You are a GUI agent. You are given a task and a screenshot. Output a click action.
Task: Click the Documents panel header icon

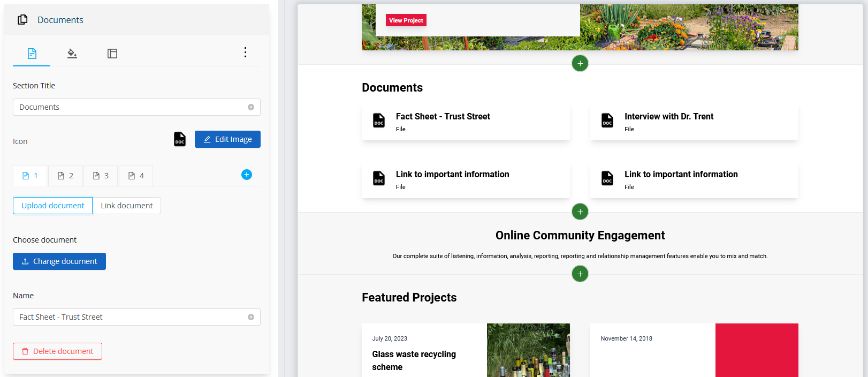tap(22, 20)
